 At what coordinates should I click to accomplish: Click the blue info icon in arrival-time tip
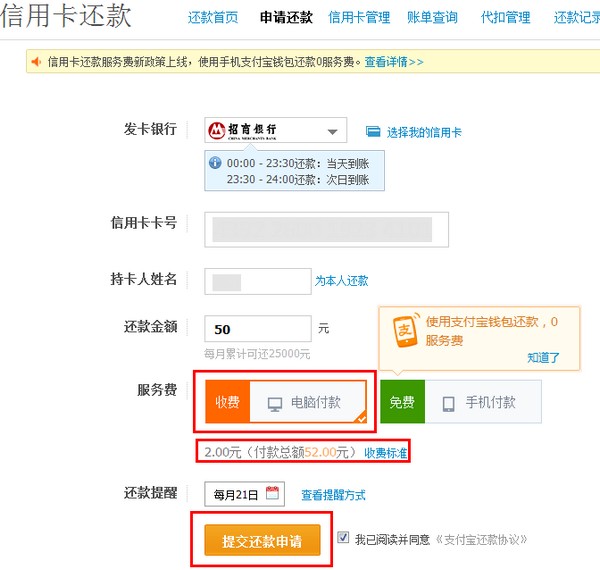tap(215, 162)
